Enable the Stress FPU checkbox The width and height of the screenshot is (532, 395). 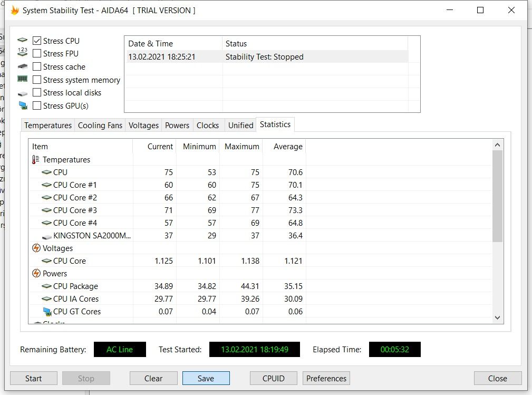(36, 54)
